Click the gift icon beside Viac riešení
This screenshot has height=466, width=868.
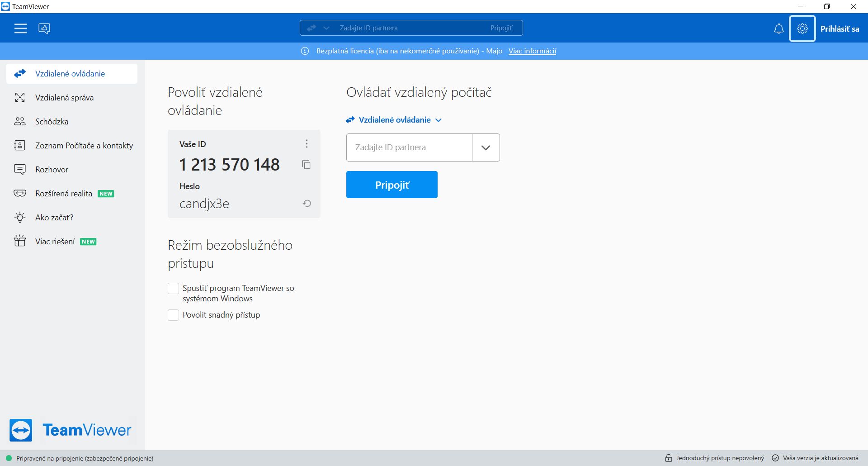(x=20, y=240)
